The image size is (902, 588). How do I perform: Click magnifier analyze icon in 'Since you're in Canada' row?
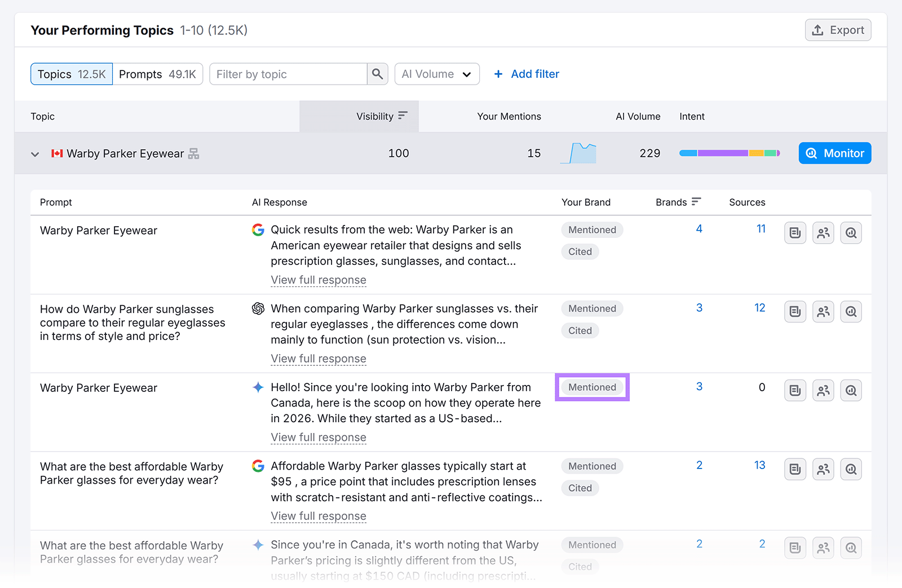tap(851, 547)
